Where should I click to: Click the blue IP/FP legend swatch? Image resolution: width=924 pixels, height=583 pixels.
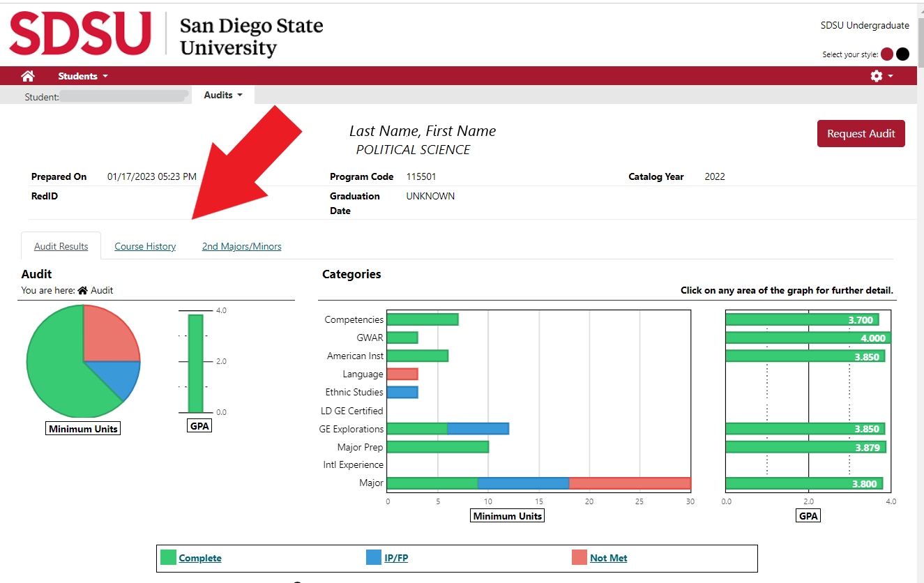pos(374,557)
